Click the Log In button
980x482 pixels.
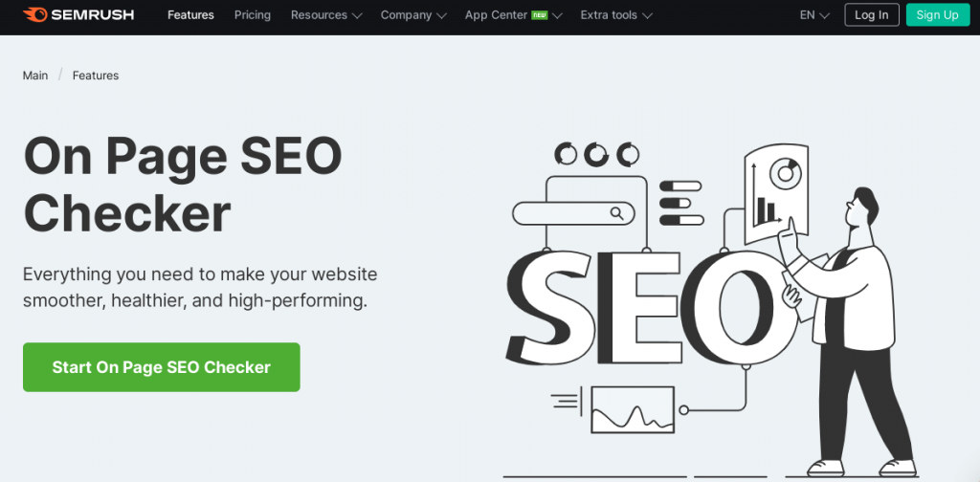tap(871, 15)
